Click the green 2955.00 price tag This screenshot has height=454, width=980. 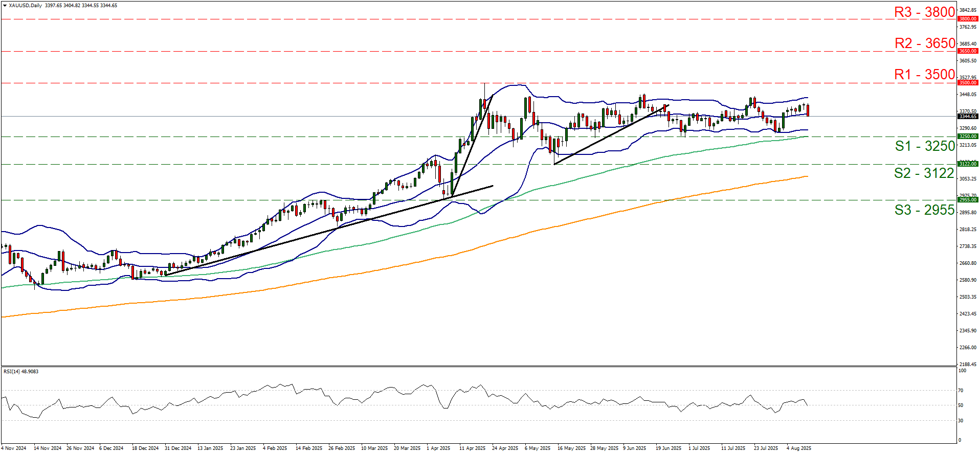coord(967,200)
